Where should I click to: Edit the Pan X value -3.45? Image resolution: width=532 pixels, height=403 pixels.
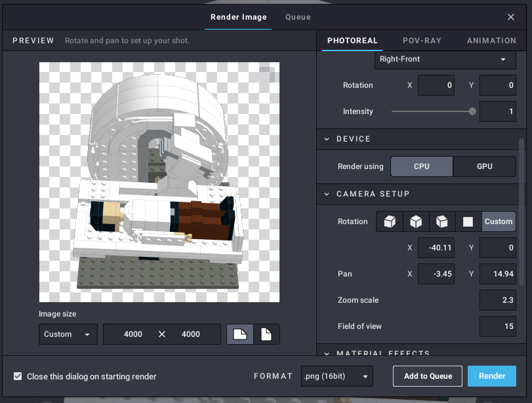(436, 274)
